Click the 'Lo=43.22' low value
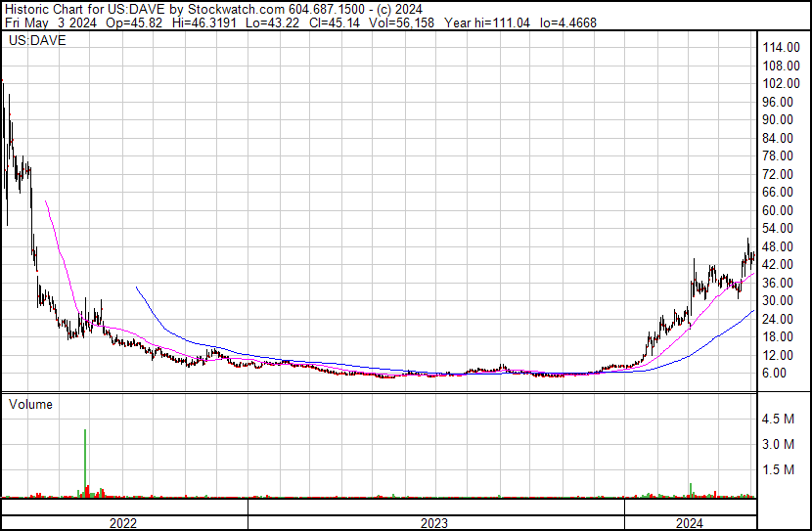812x531 pixels. click(x=272, y=22)
